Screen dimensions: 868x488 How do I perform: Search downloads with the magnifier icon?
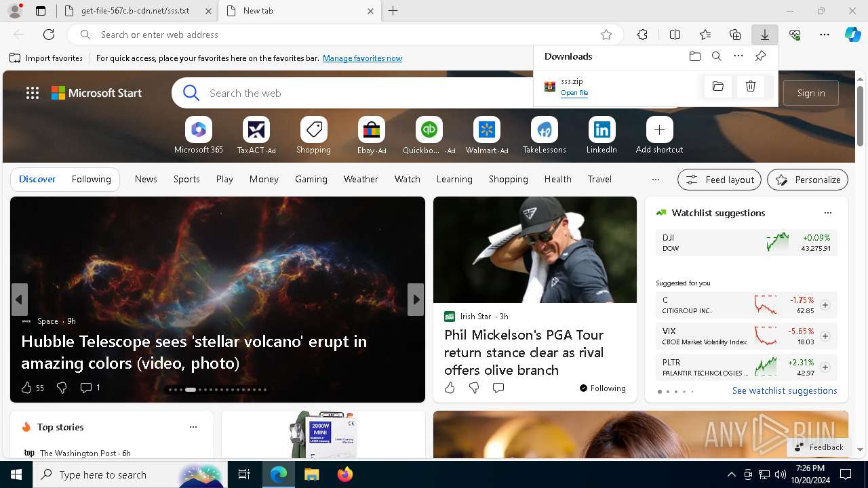tap(717, 56)
